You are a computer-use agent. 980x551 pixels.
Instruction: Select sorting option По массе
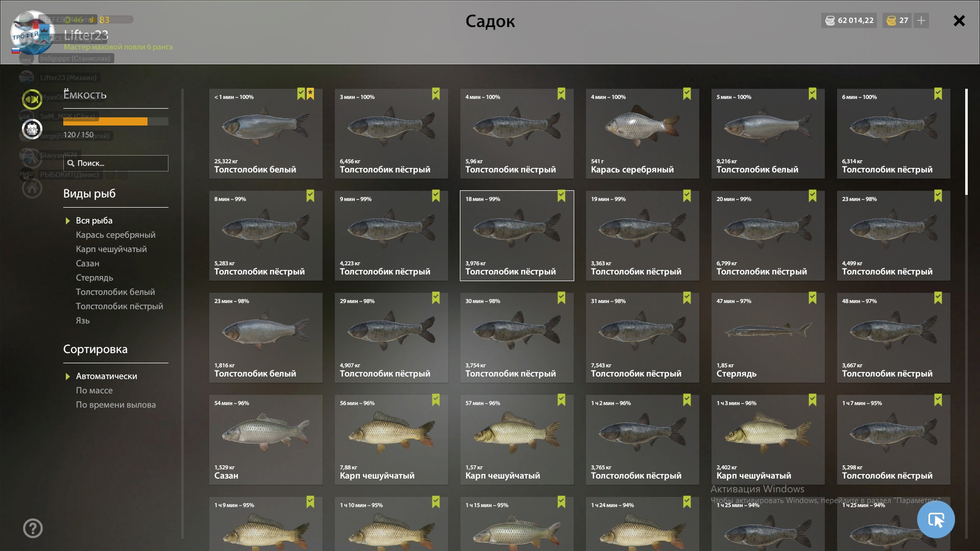pyautogui.click(x=94, y=390)
